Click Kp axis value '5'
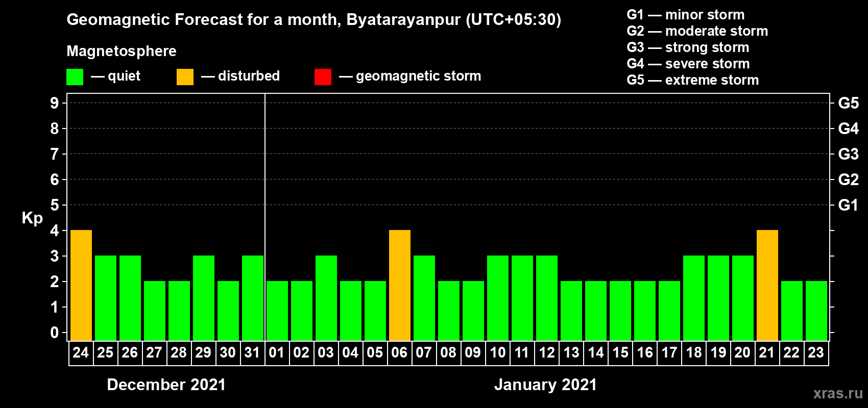The height and width of the screenshot is (408, 868). tap(55, 205)
